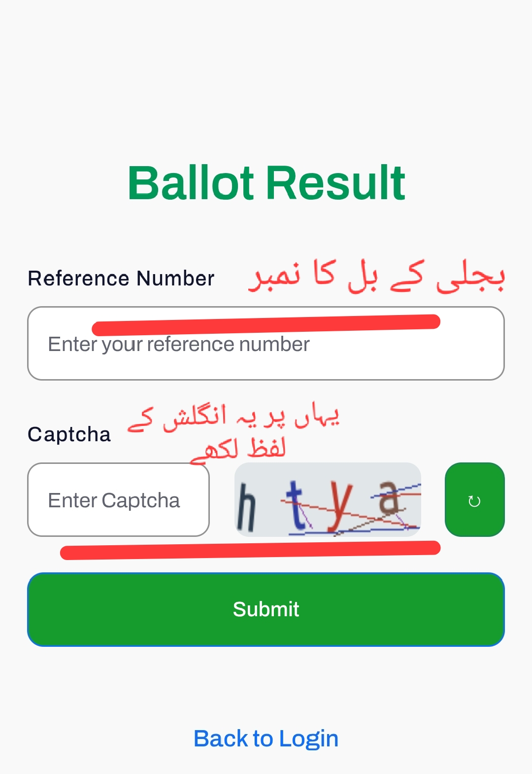Screen dimensions: 532x774
Task: Click the red Urdu note beside Reference Number
Action: pyautogui.click(x=377, y=276)
